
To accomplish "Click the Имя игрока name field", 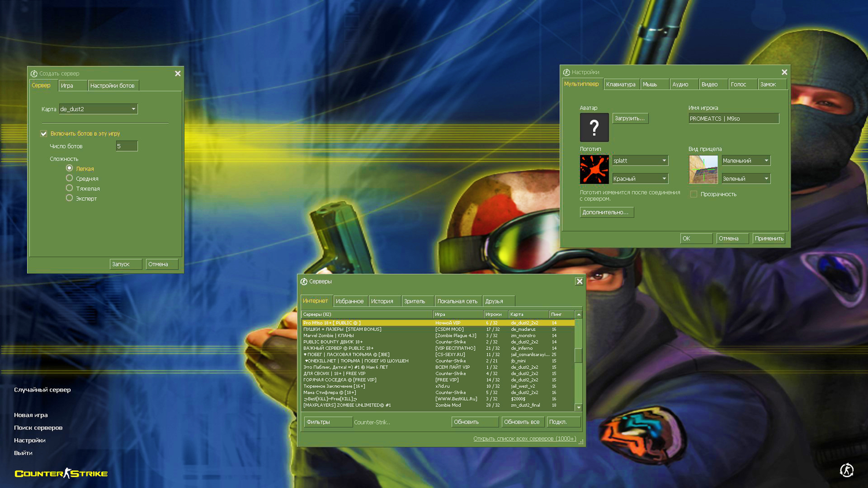I will (734, 119).
